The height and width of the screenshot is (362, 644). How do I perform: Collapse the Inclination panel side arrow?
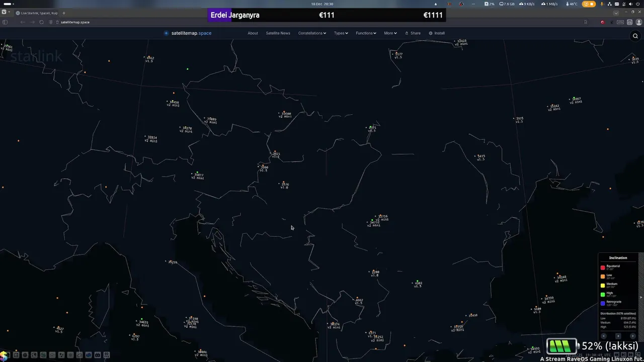(641, 297)
